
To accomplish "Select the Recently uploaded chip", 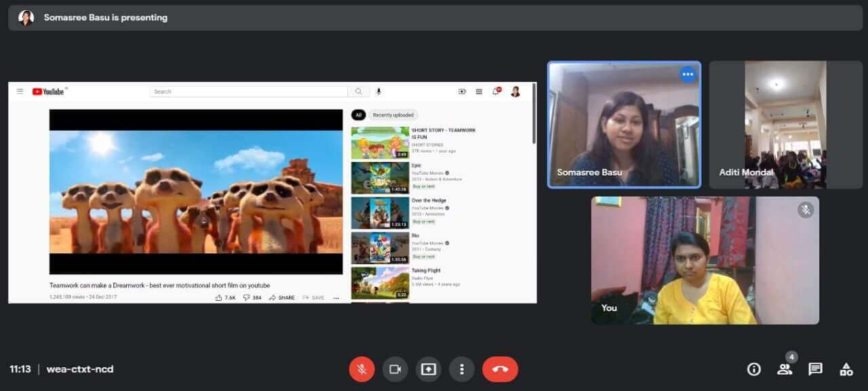I will click(x=393, y=115).
